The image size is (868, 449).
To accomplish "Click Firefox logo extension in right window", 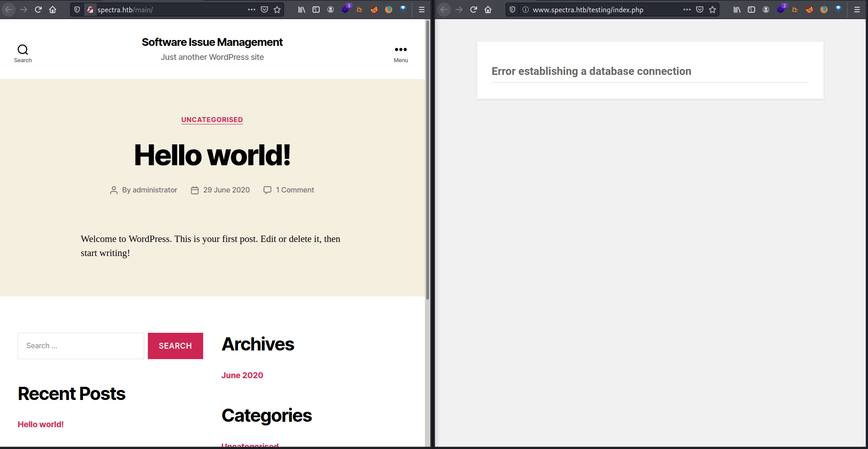I will [824, 10].
